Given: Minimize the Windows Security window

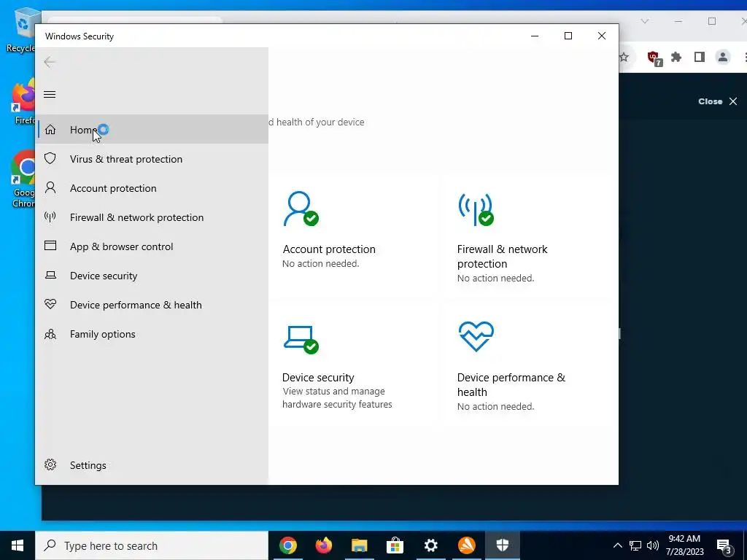Looking at the screenshot, I should [x=535, y=36].
